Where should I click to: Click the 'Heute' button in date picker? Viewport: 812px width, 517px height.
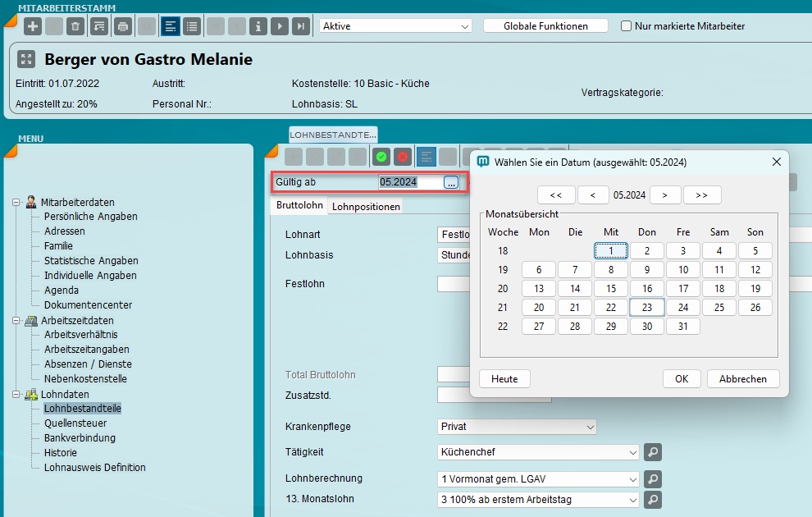[504, 379]
